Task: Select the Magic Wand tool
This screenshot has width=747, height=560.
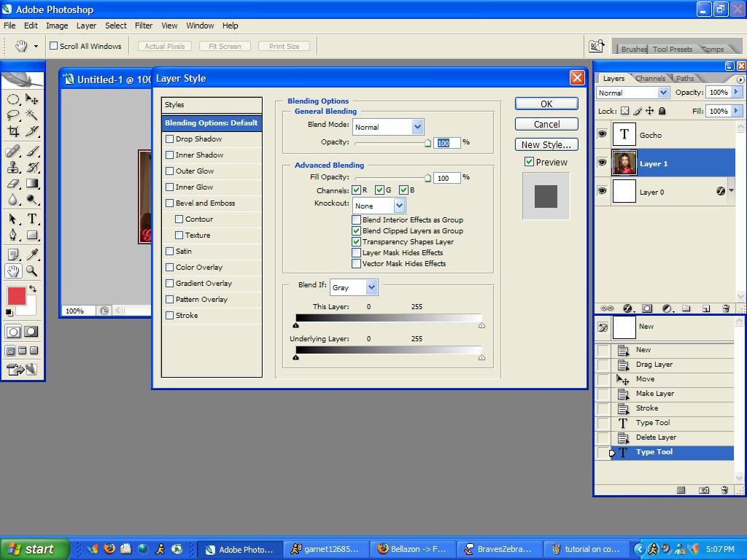Action: pyautogui.click(x=32, y=115)
